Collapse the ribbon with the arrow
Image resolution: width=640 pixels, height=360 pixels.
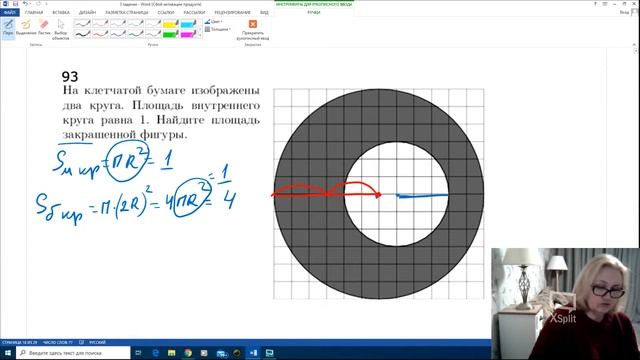[634, 44]
